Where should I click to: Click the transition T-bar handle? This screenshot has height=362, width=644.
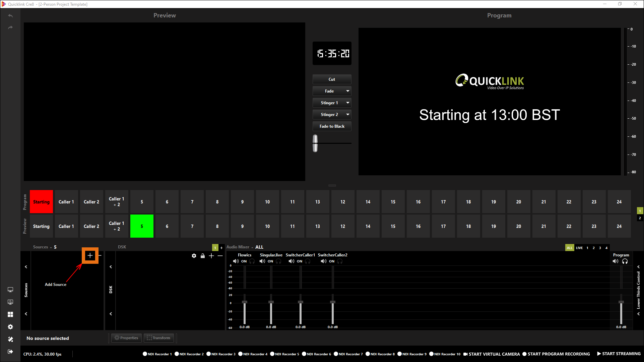click(315, 143)
